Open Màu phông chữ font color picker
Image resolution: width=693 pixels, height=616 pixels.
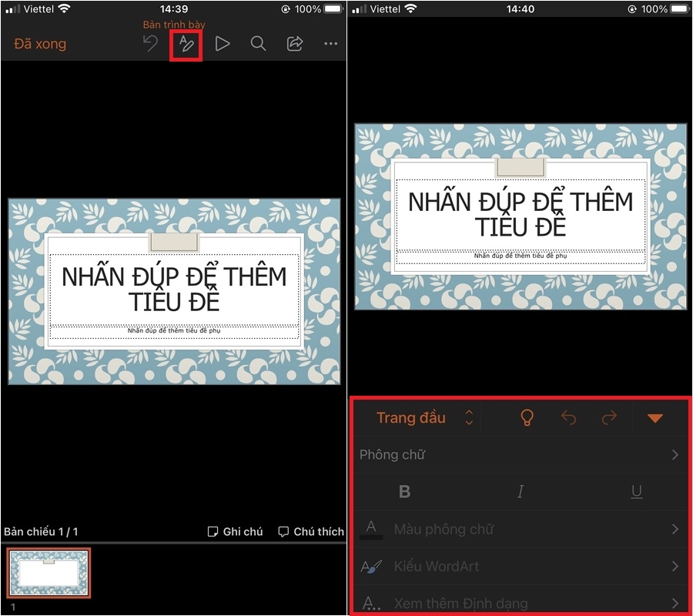[x=521, y=529]
